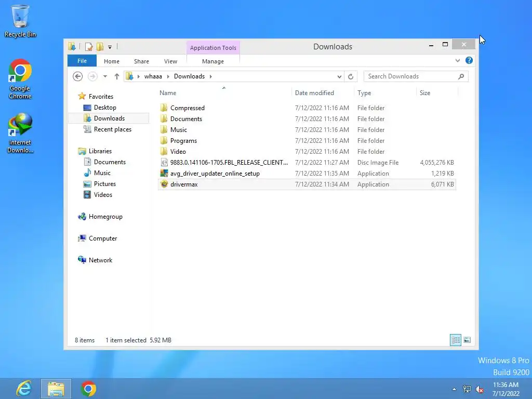Sort by the Size column header
Image resolution: width=532 pixels, height=399 pixels.
click(x=437, y=92)
